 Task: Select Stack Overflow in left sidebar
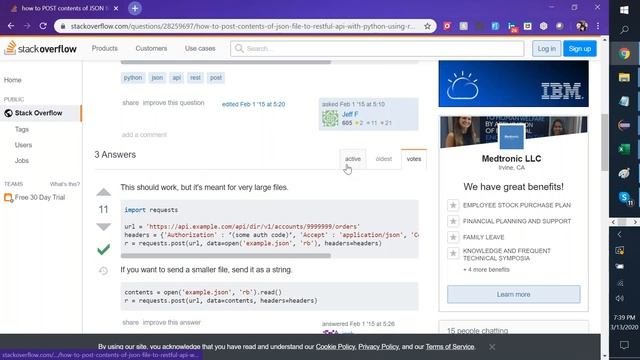[x=40, y=113]
